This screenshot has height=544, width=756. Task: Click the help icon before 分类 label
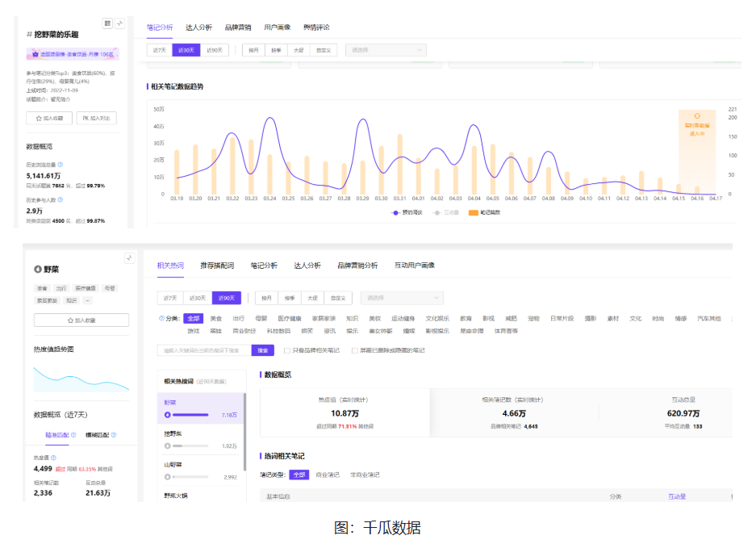coord(161,319)
